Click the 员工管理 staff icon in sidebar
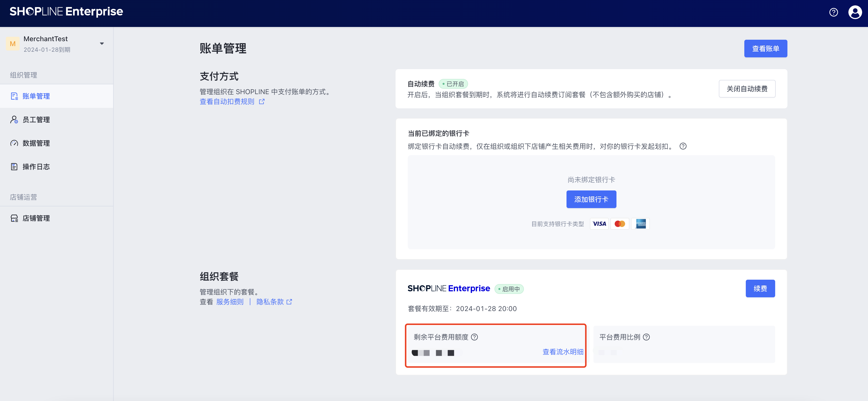This screenshot has height=401, width=868. coord(14,120)
